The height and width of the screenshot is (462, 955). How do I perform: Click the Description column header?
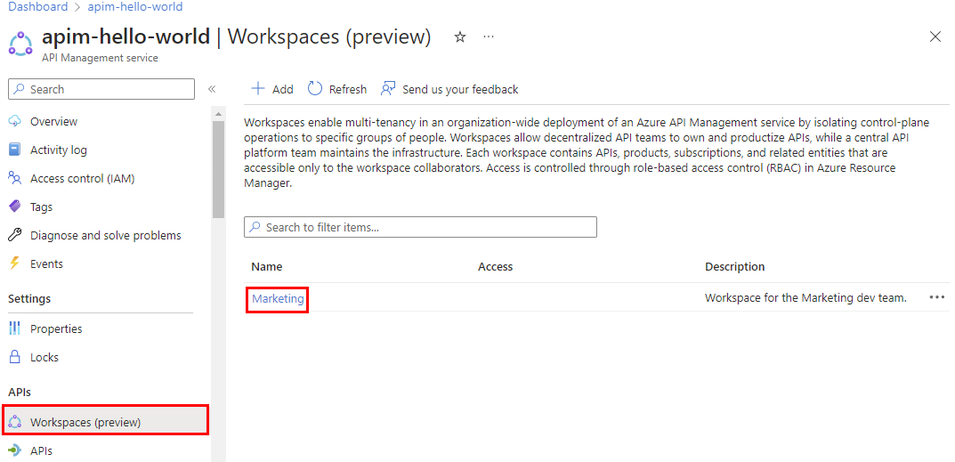(735, 267)
